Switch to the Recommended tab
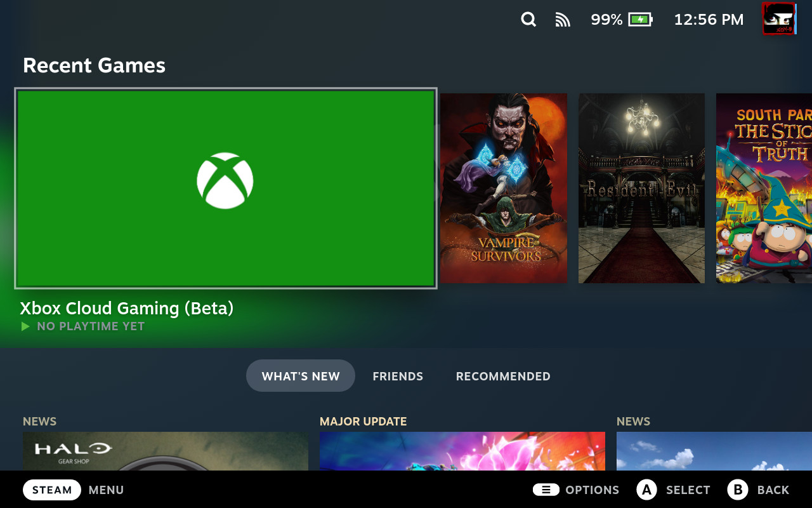Image resolution: width=812 pixels, height=508 pixels. point(503,376)
